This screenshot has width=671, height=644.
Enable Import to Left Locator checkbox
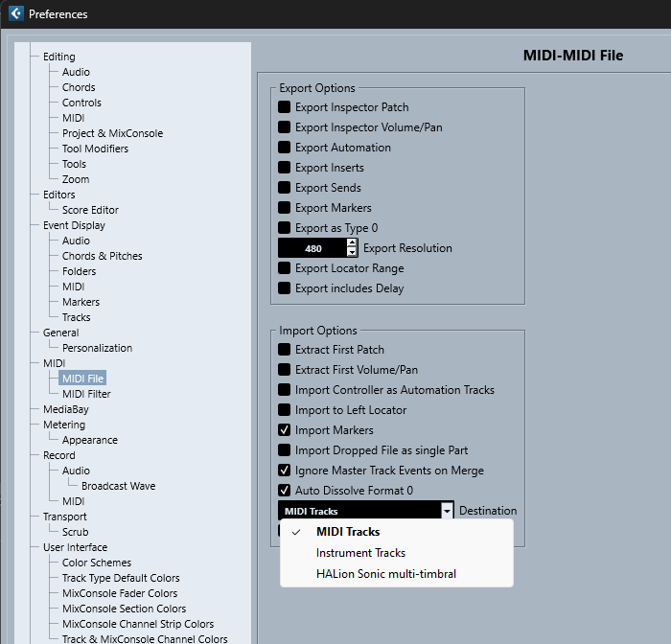tap(284, 410)
